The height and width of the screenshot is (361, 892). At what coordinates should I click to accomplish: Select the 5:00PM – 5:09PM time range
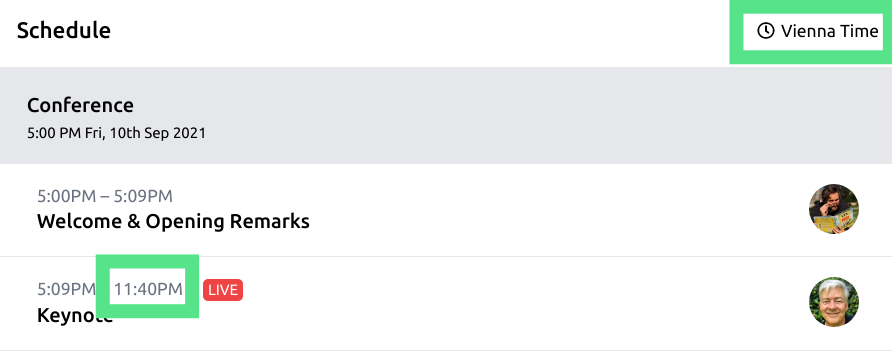pos(105,196)
